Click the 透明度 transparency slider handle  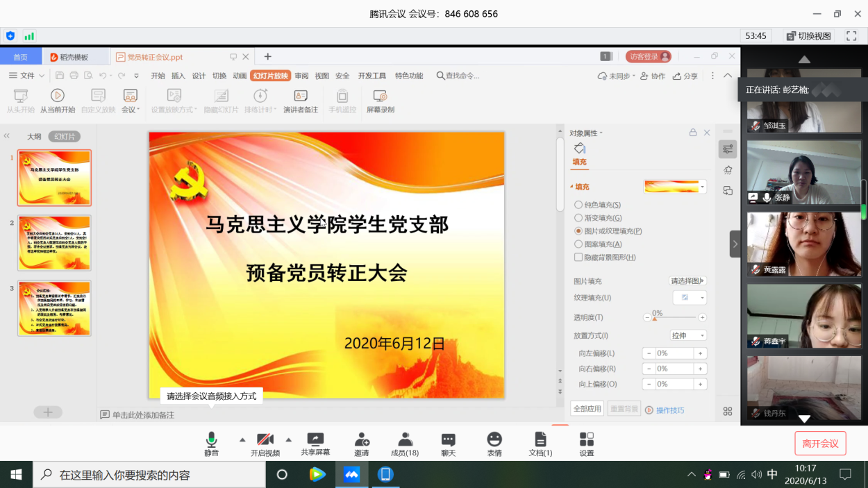[654, 319]
